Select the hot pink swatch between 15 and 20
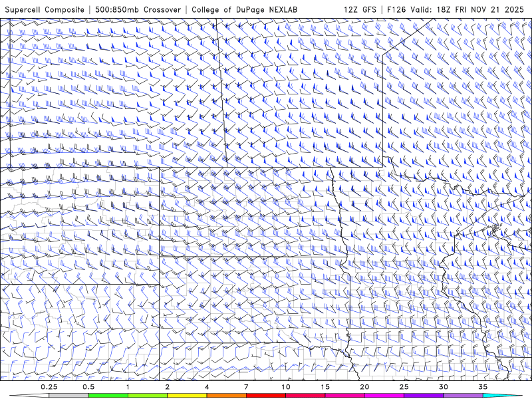This screenshot has height=399, width=532. [344, 395]
